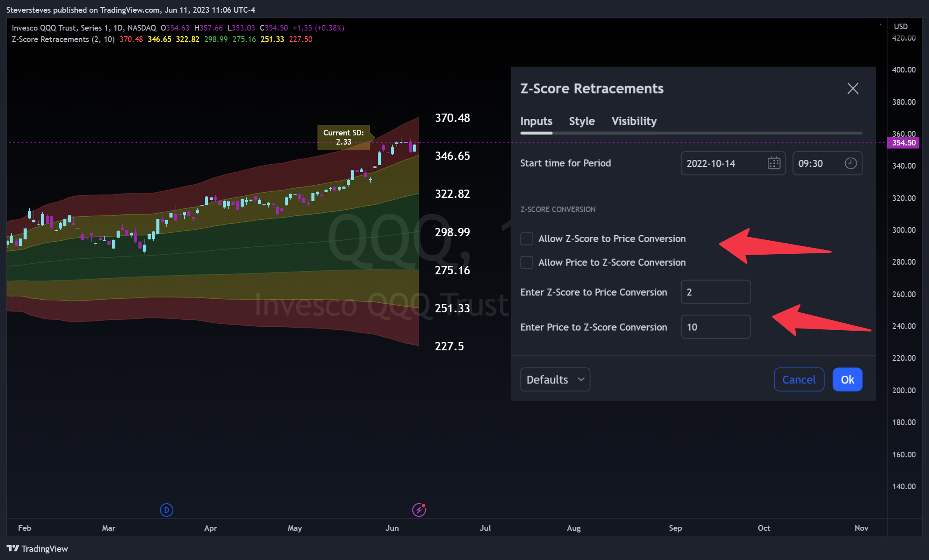Click the 400.00 price axis label
Image resolution: width=929 pixels, height=560 pixels.
[904, 70]
